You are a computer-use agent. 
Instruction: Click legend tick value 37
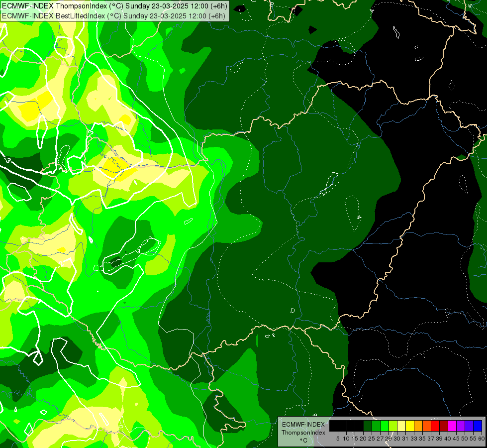430,439
